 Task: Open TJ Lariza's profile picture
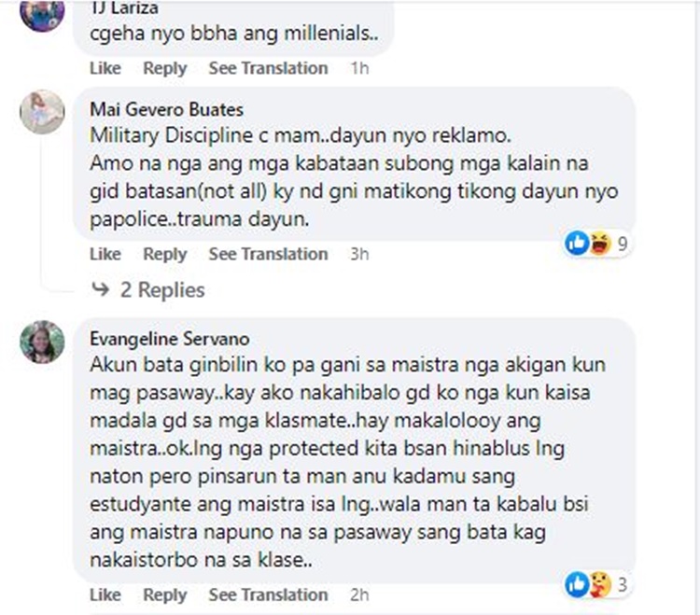tap(42, 12)
